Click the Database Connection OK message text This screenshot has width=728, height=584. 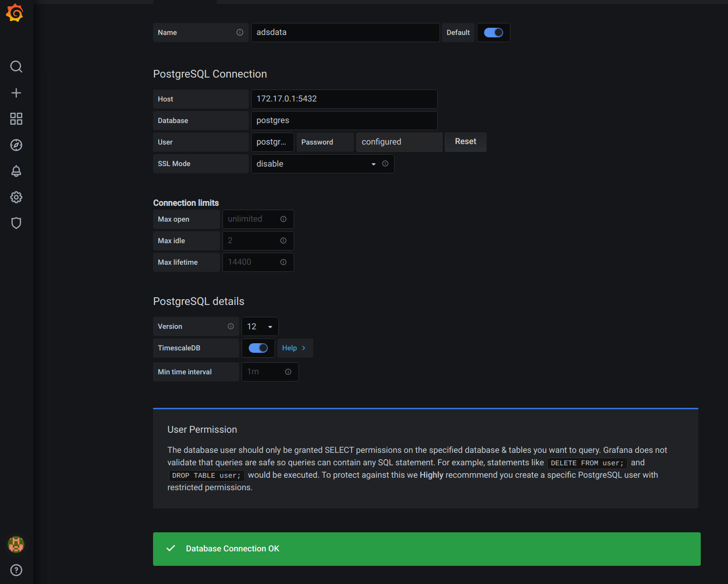click(x=232, y=549)
